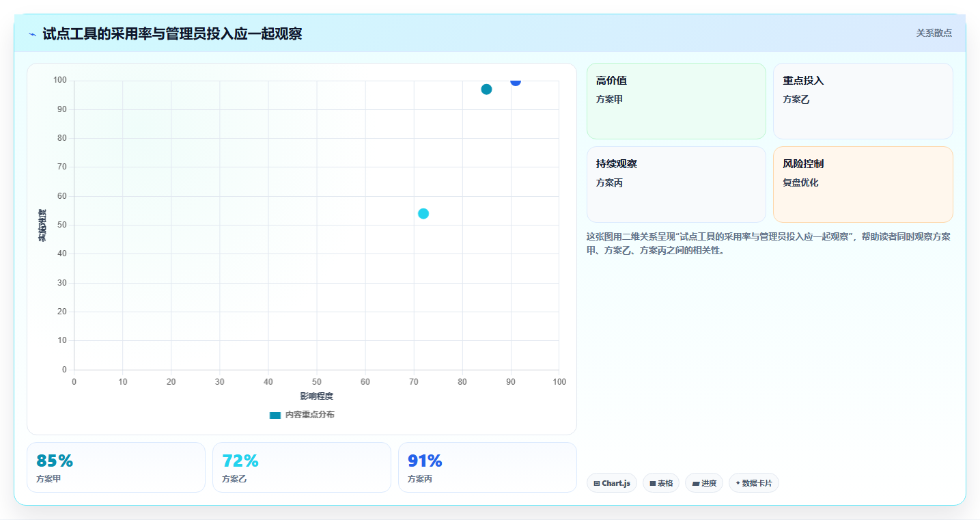The width and height of the screenshot is (980, 520).
Task: Click the y-axis tick label 100
Action: [60, 81]
